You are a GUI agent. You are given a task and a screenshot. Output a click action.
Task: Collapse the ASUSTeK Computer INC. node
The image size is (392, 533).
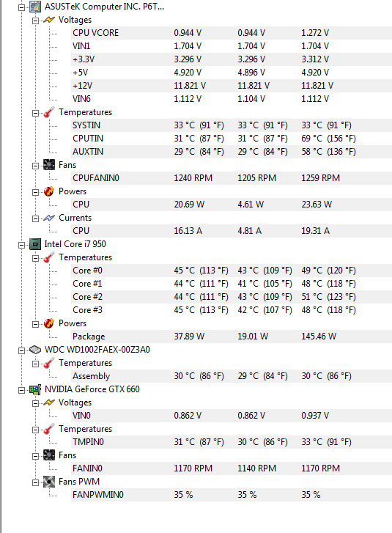(21, 7)
